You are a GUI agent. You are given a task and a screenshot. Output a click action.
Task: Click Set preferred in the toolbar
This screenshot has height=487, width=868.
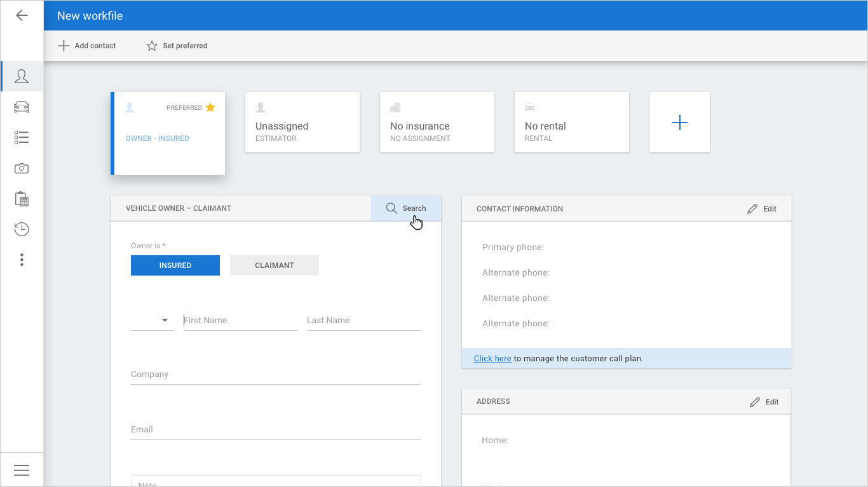177,46
